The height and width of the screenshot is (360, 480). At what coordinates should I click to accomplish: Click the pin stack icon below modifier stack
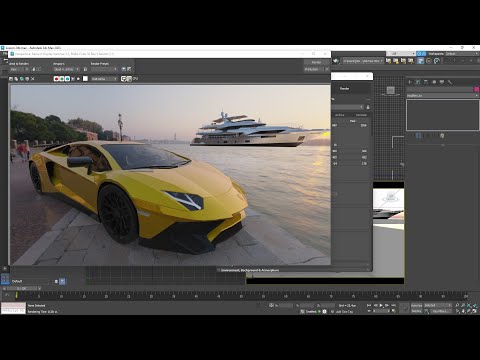[419, 136]
